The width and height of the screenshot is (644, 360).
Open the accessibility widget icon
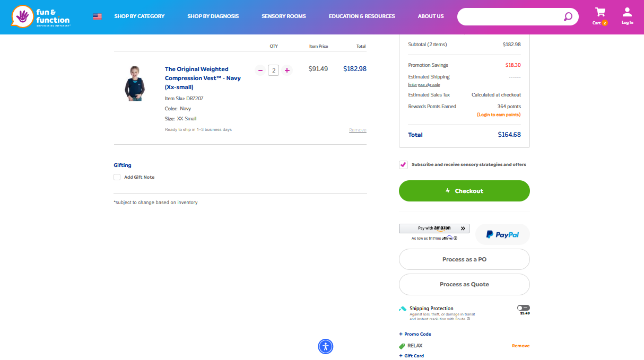(x=326, y=347)
